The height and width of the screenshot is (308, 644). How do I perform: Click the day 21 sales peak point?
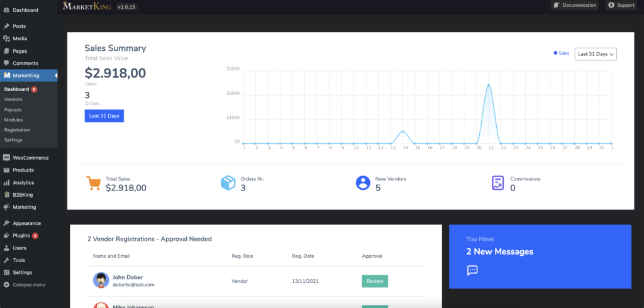click(489, 85)
